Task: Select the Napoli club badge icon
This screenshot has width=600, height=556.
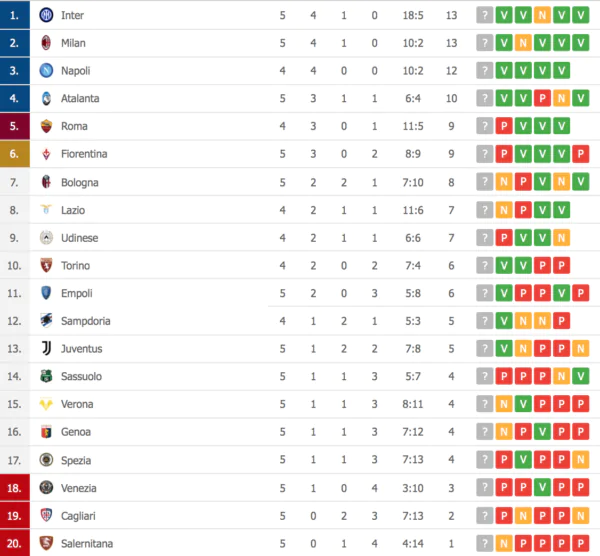Action: [46, 71]
